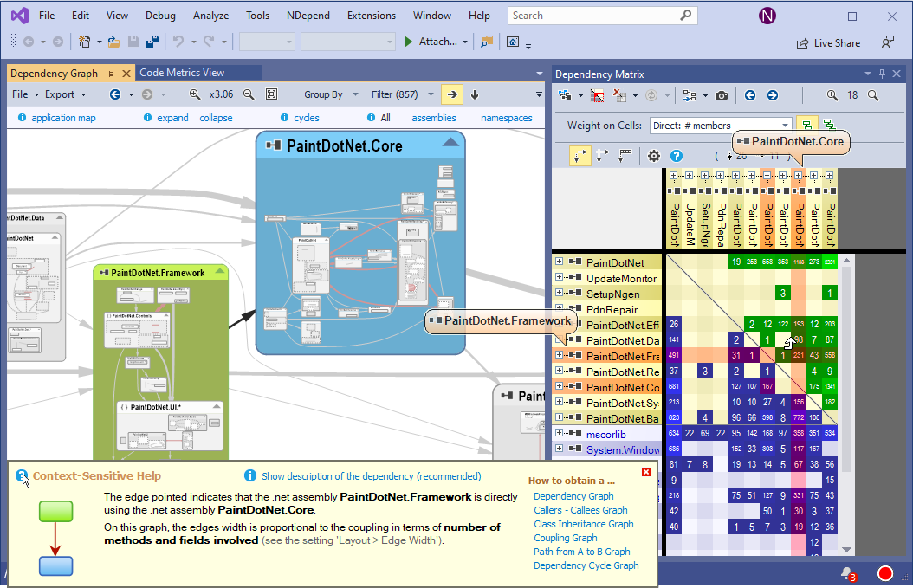Screen dimensions: 913x588
Task: Toggle the dotted-rectangle arrow matrix button
Action: [625, 155]
